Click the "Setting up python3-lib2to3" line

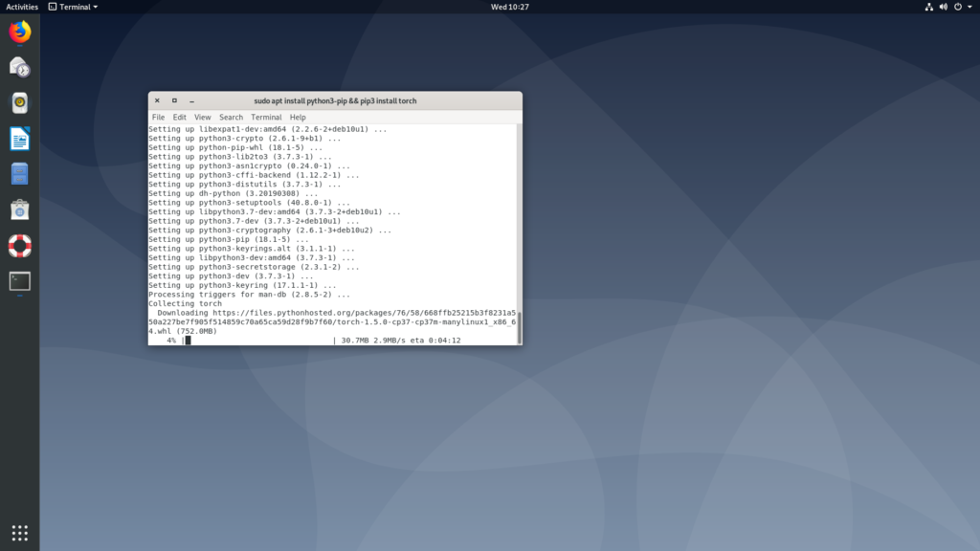240,157
